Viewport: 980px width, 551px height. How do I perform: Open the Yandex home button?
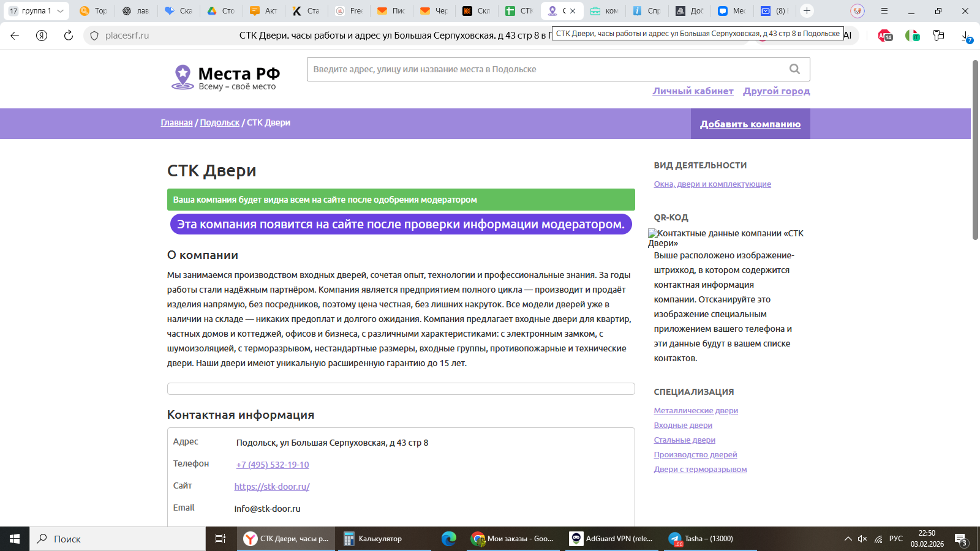click(x=42, y=36)
